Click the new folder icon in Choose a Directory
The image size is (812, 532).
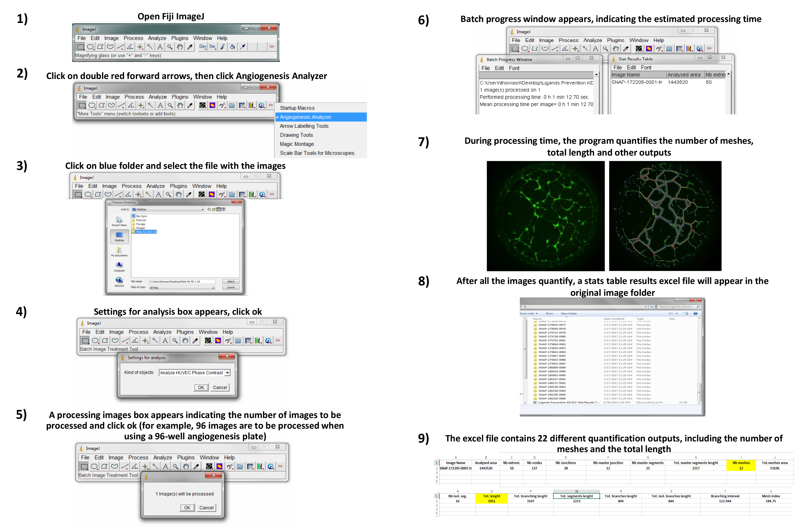pos(214,209)
